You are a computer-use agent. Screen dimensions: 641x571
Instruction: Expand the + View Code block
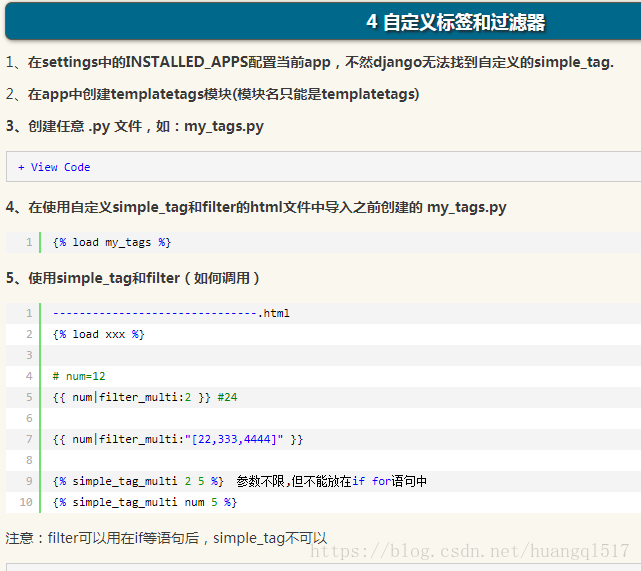tap(54, 167)
